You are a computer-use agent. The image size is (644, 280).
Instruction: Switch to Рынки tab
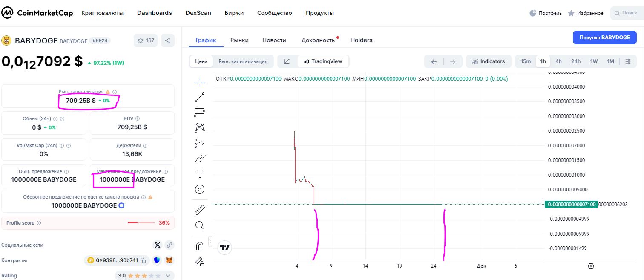(239, 40)
